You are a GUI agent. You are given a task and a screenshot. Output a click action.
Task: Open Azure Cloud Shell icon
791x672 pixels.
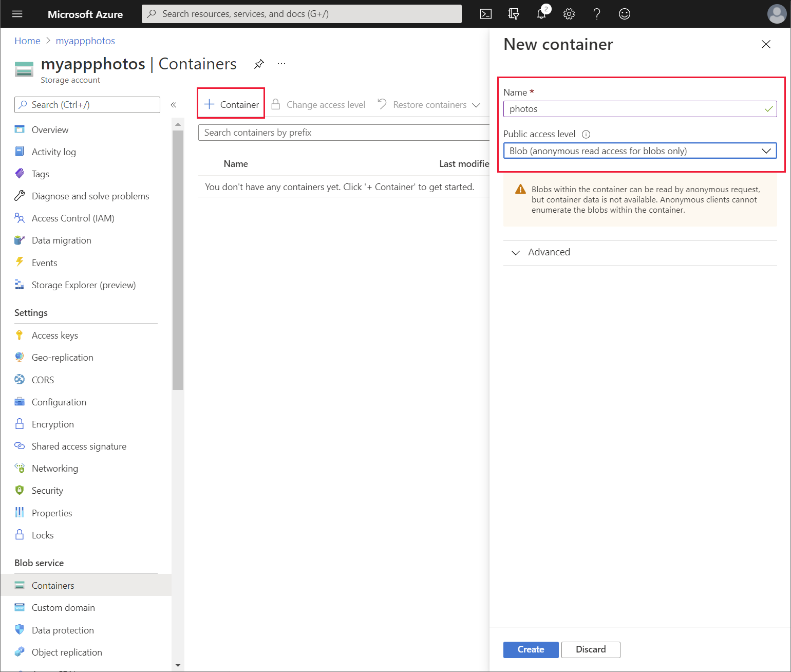coord(485,14)
